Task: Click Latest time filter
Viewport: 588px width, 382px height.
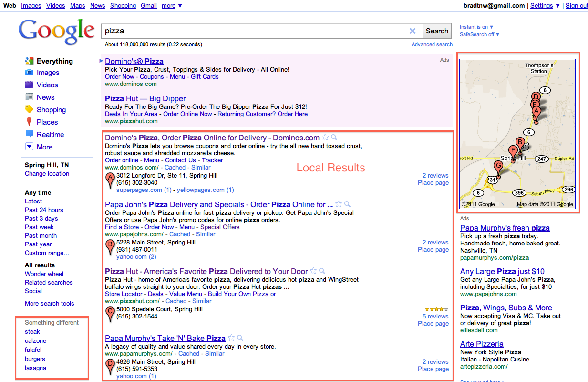Action: [33, 202]
